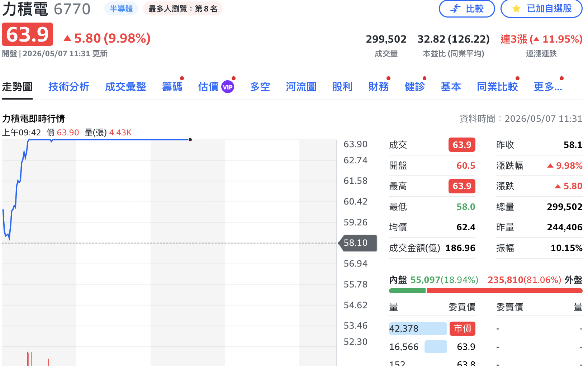Click the black dot at chart line end
The width and height of the screenshot is (588, 366).
(190, 140)
